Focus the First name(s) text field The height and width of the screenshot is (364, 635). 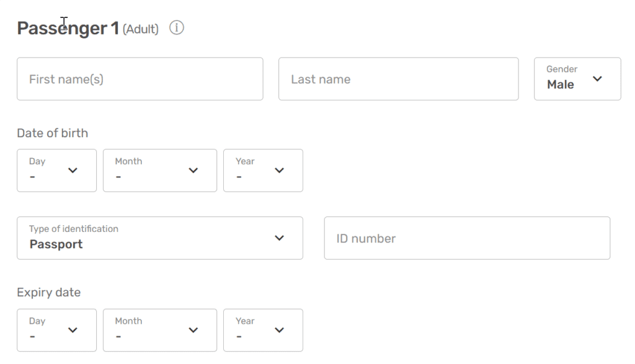[140, 79]
